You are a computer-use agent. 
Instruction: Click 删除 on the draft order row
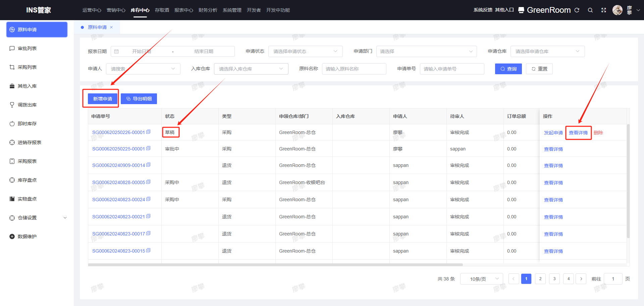598,133
